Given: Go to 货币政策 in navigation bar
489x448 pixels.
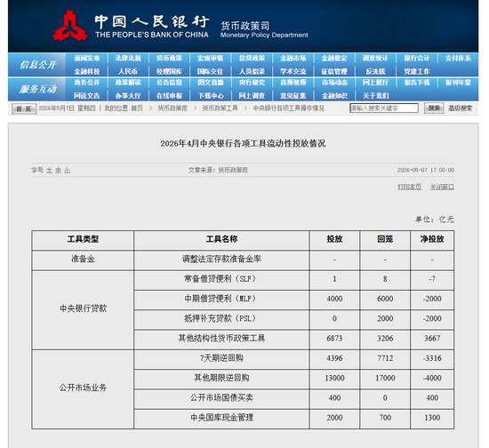Looking at the screenshot, I should (169, 59).
